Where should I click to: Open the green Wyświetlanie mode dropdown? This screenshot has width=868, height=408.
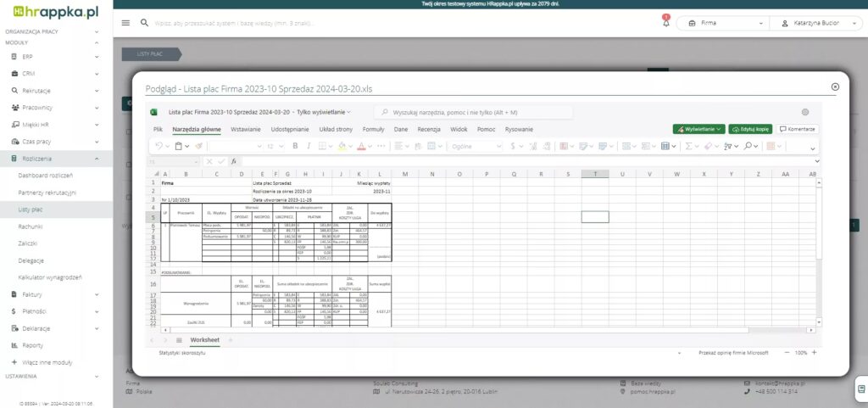pos(698,129)
